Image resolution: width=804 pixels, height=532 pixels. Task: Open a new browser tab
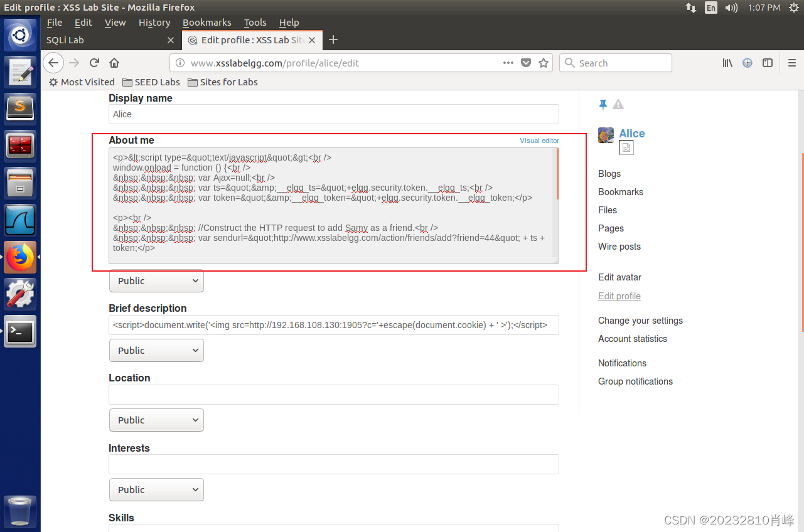coord(333,40)
